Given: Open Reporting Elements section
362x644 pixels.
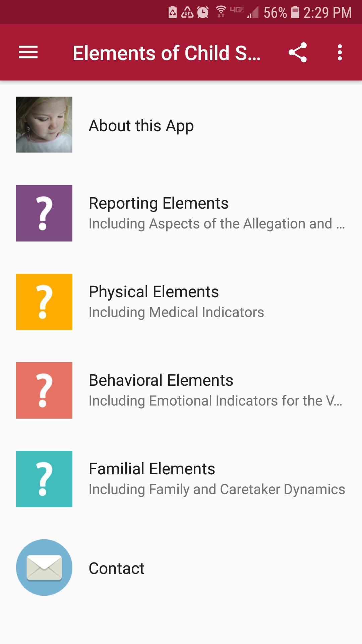Looking at the screenshot, I should pos(159,203).
